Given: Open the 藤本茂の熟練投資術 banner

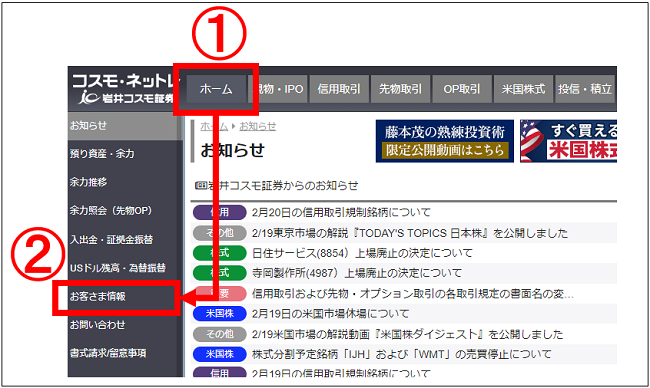Looking at the screenshot, I should tap(444, 141).
